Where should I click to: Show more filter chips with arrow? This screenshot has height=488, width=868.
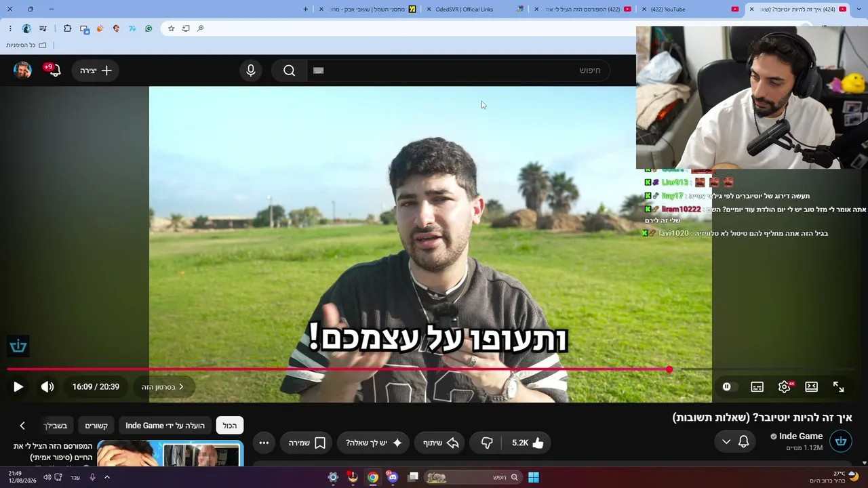22,426
